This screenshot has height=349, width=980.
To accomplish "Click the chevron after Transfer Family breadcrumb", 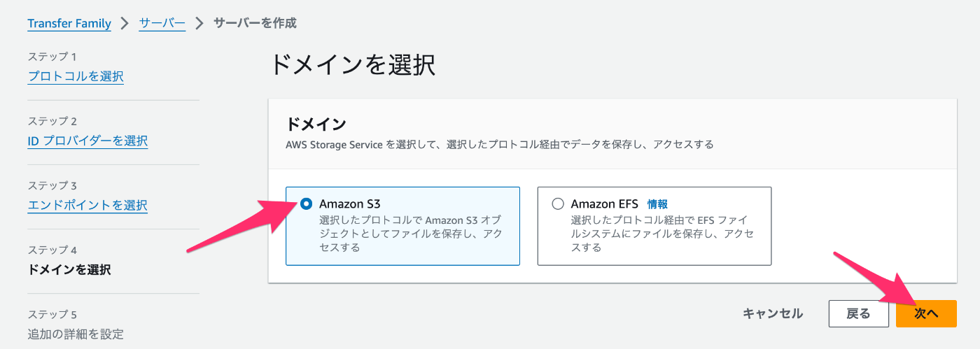I will point(125,23).
